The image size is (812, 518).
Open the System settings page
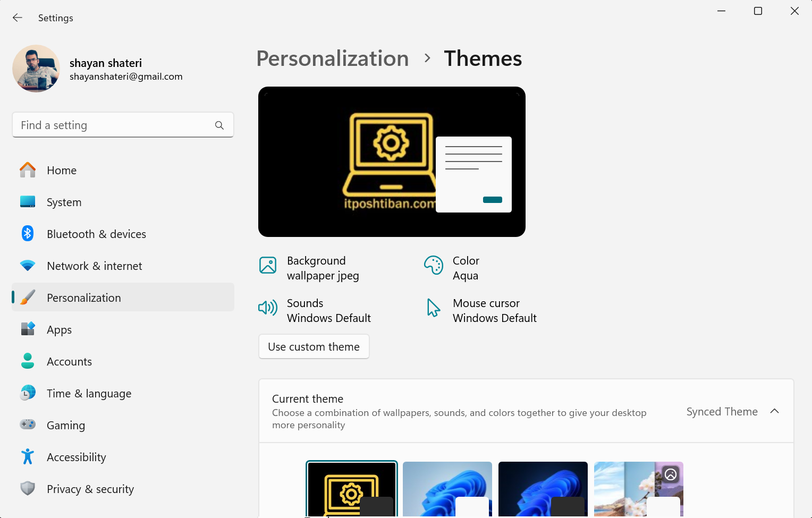click(x=123, y=202)
